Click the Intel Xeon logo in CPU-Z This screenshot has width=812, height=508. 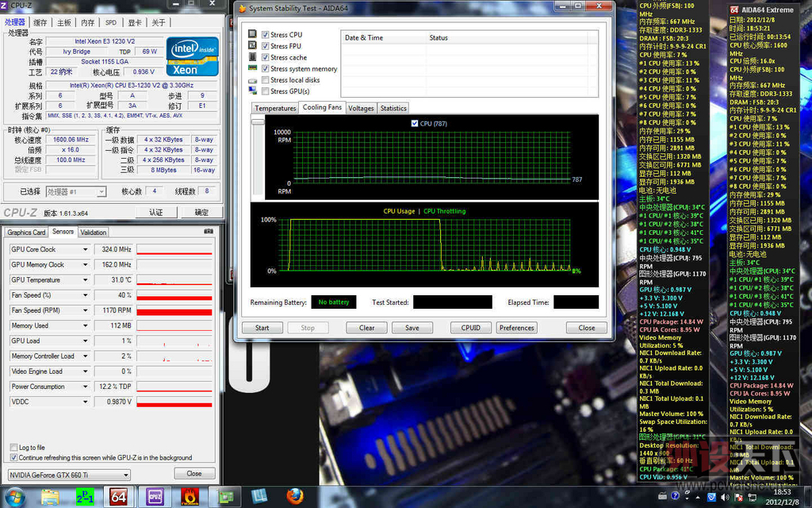coord(192,56)
